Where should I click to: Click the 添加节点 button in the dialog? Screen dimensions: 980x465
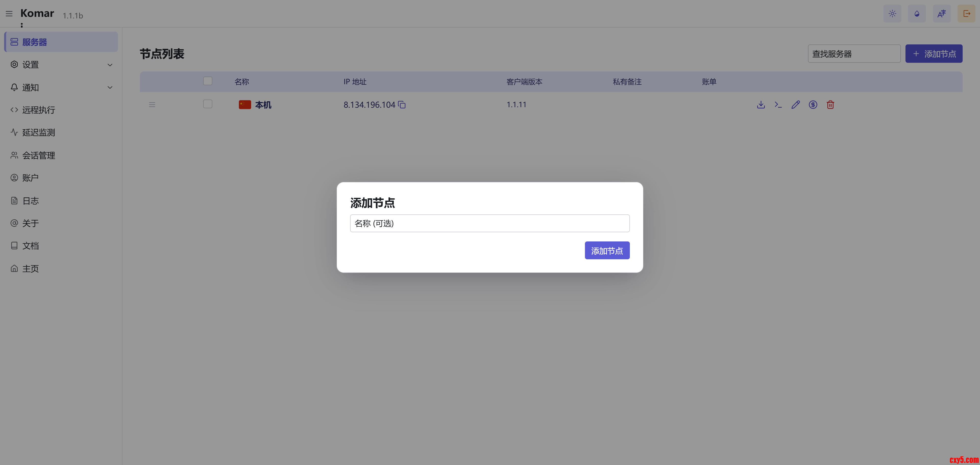607,250
